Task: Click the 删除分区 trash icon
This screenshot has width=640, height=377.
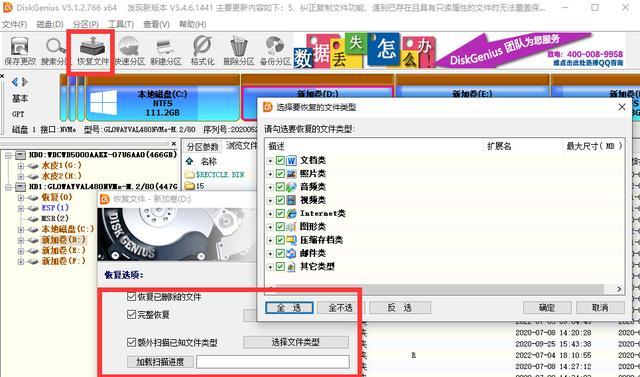Action: click(x=239, y=51)
